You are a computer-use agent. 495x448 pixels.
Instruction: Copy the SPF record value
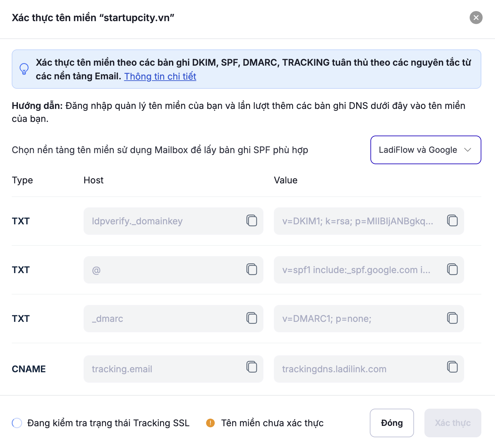coord(452,269)
